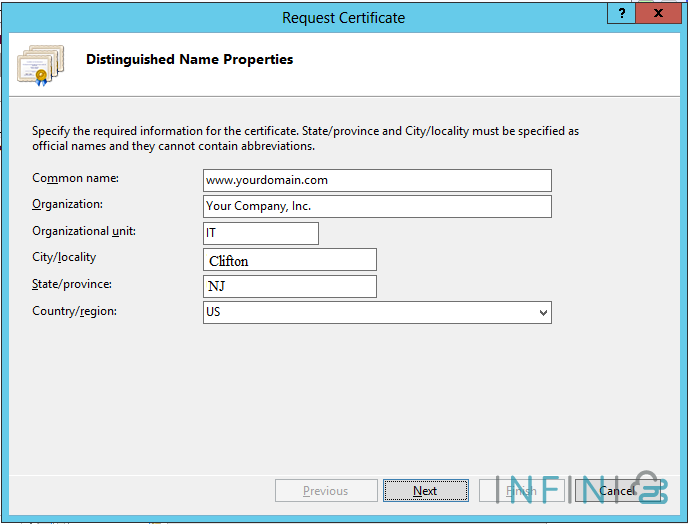Click the Distinguished Name Properties heading
The image size is (688, 524).
pos(189,59)
